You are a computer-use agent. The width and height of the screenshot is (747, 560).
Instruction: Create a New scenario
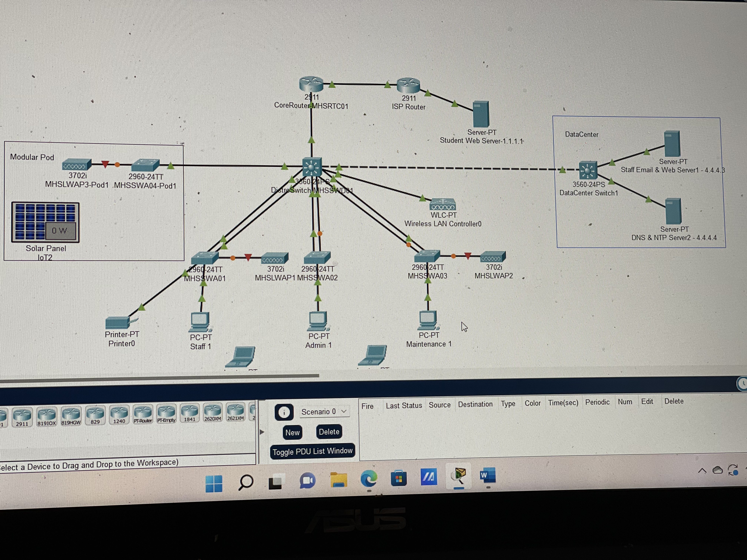(293, 432)
